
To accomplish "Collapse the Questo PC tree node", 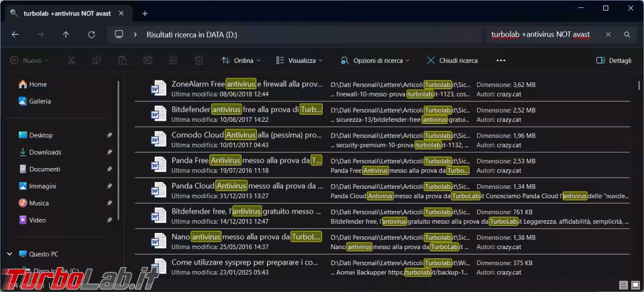I will coord(10,254).
